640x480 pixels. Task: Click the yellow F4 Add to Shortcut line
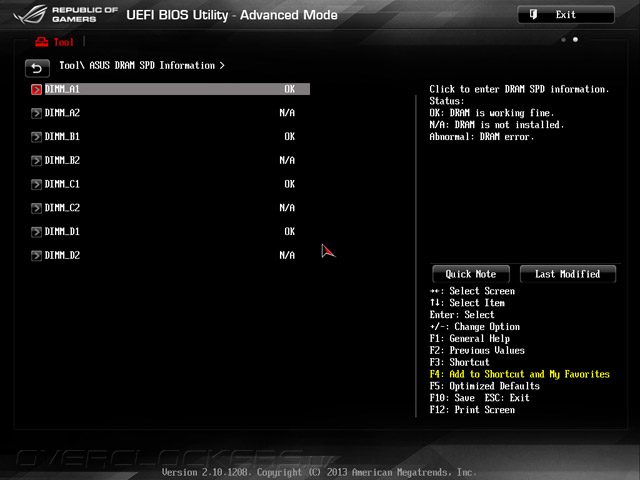519,374
